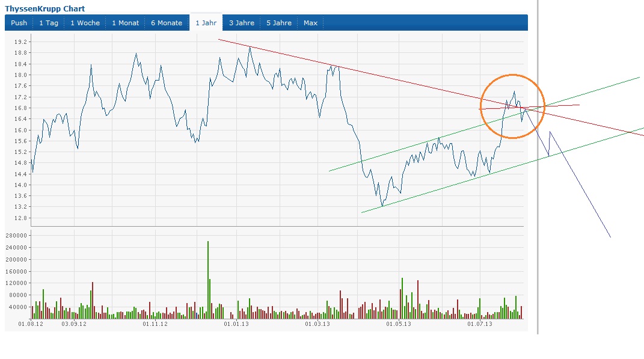Switch to the 1 Tag timeframe
The height and width of the screenshot is (359, 644).
coord(49,23)
